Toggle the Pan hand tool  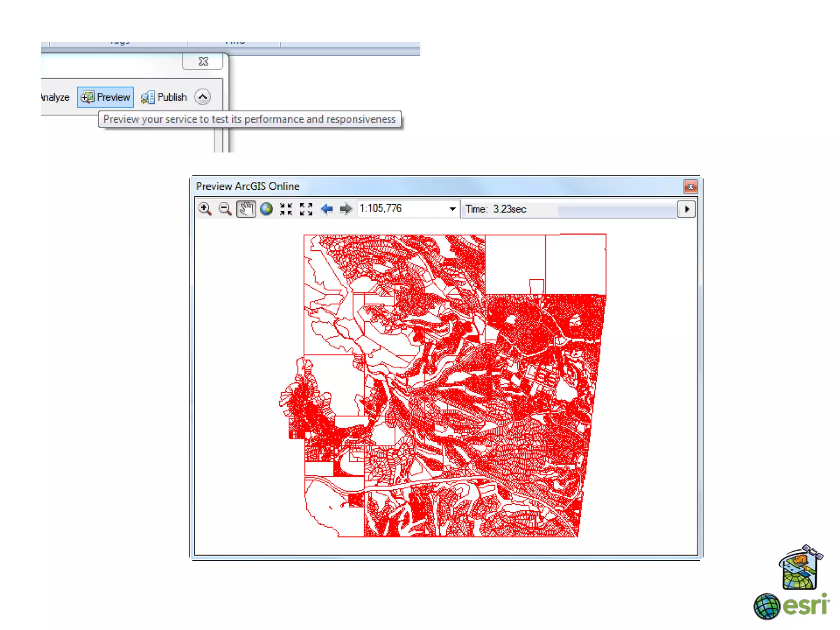246,209
